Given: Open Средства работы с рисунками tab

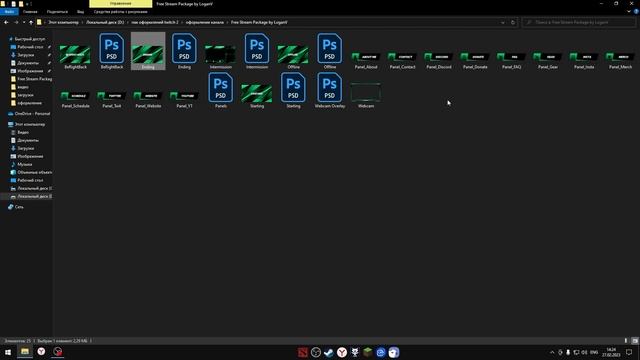Looking at the screenshot, I should [x=120, y=12].
